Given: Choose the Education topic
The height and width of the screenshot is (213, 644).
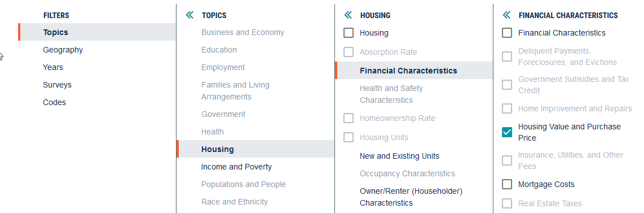Looking at the screenshot, I should (219, 50).
